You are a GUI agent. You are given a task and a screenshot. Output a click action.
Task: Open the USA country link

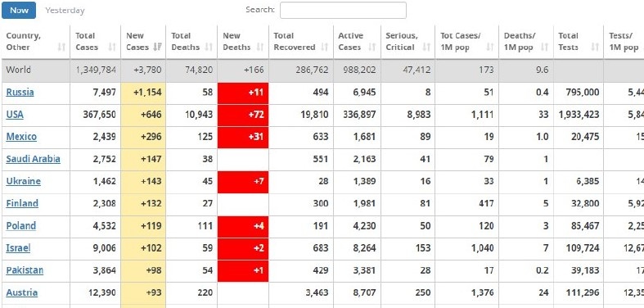click(15, 115)
